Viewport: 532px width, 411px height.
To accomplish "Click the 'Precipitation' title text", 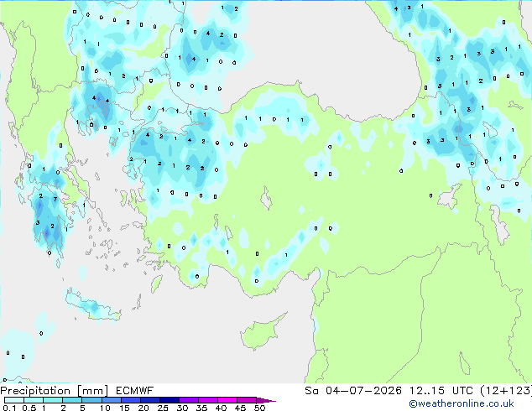I will click(35, 391).
